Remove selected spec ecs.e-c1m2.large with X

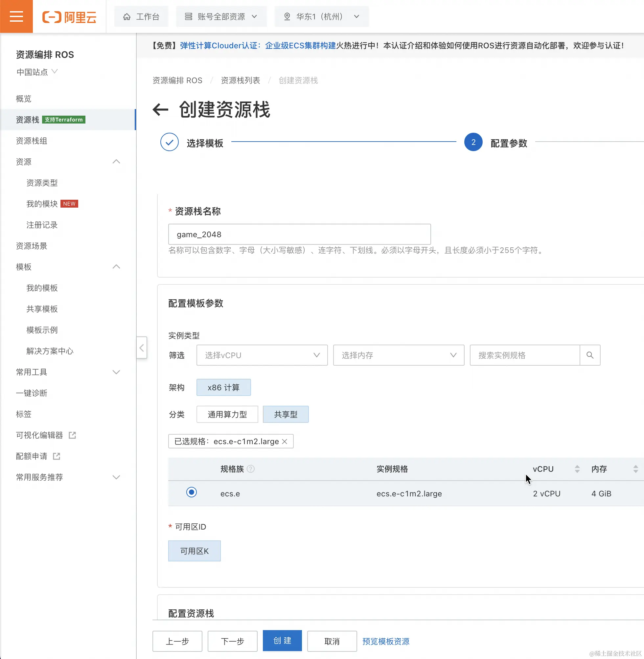point(285,442)
